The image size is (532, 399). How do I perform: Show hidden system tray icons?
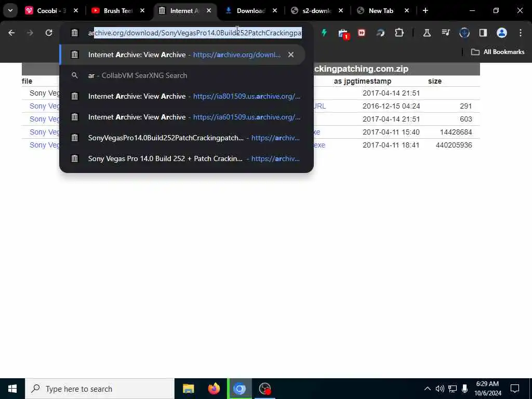(428, 389)
